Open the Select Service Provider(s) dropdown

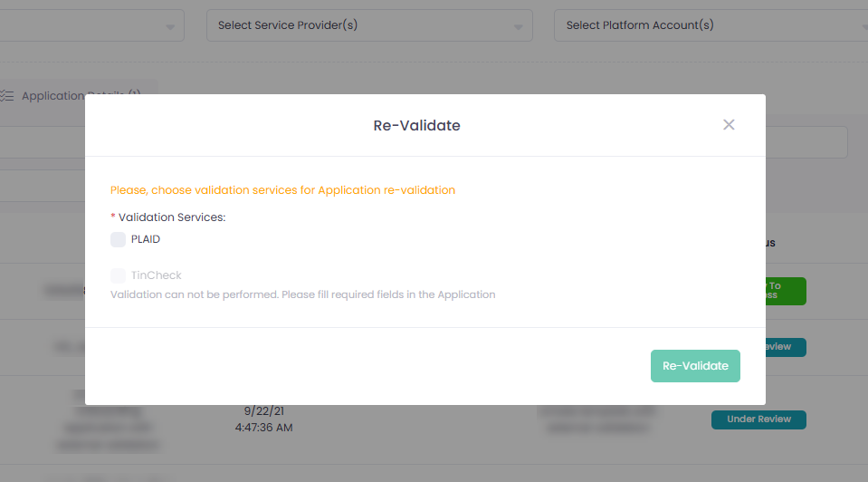[x=362, y=25]
